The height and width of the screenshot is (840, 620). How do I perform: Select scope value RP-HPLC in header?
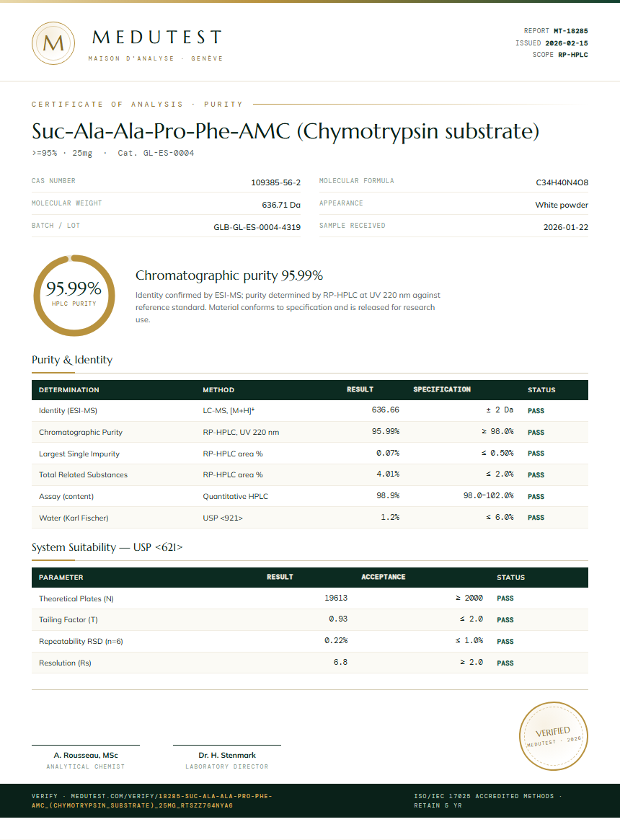click(x=573, y=55)
